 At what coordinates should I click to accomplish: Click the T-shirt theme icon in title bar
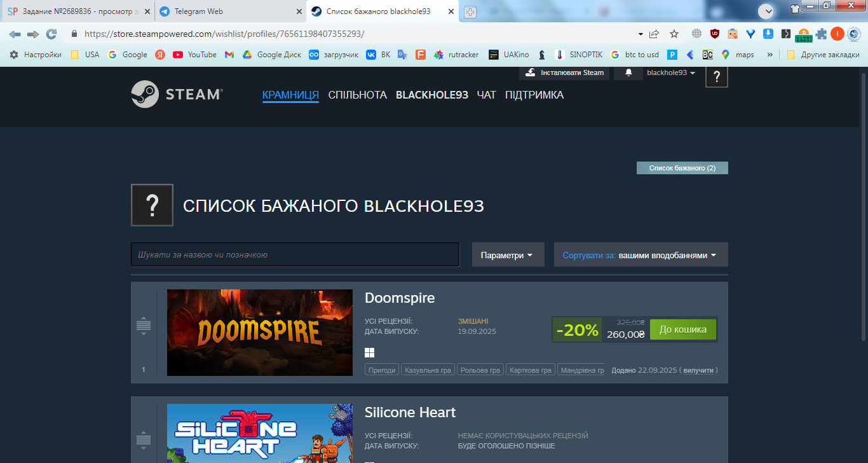[795, 9]
